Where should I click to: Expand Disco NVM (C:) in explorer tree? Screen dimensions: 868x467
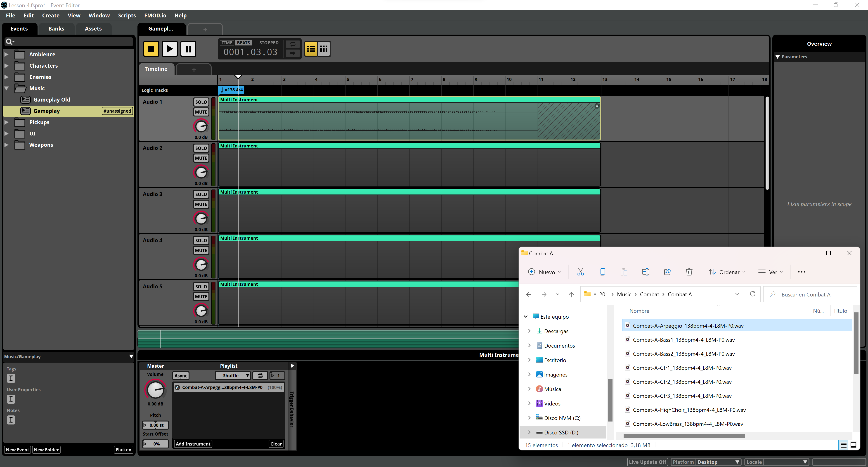click(x=529, y=418)
